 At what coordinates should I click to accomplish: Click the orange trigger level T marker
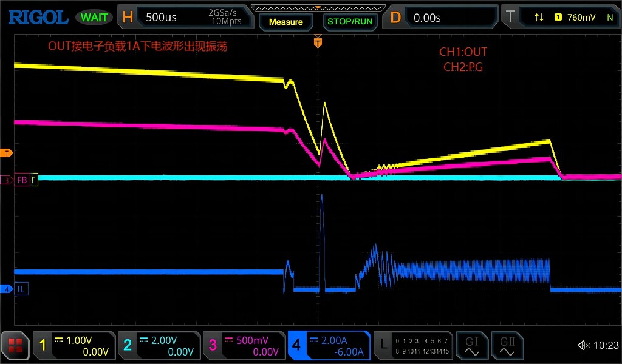(7, 153)
